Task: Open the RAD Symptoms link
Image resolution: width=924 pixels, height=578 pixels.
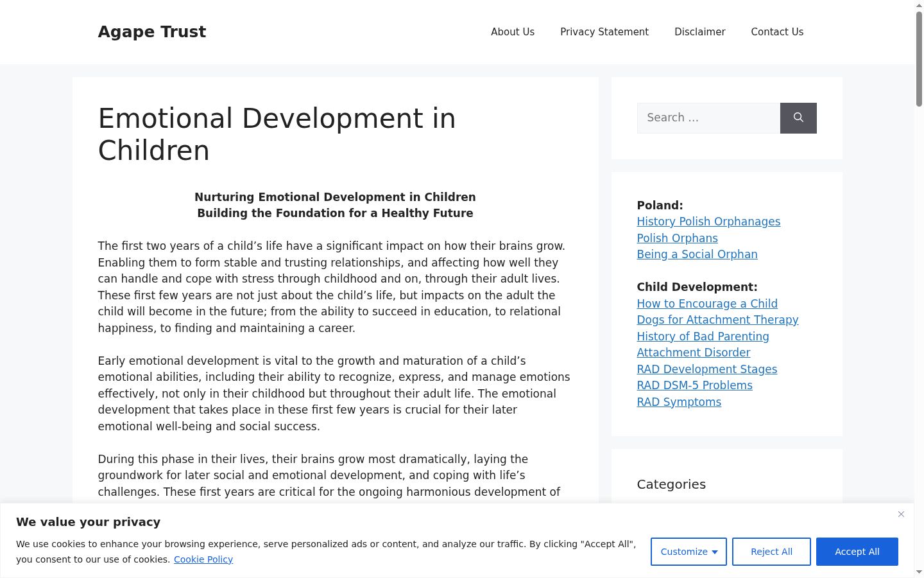Action: [679, 402]
